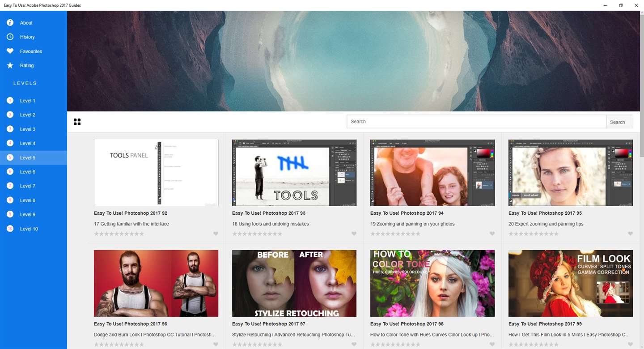Rate Photoshop 2017 95 using star row
Viewport: 644px width, 349px height.
(534, 234)
